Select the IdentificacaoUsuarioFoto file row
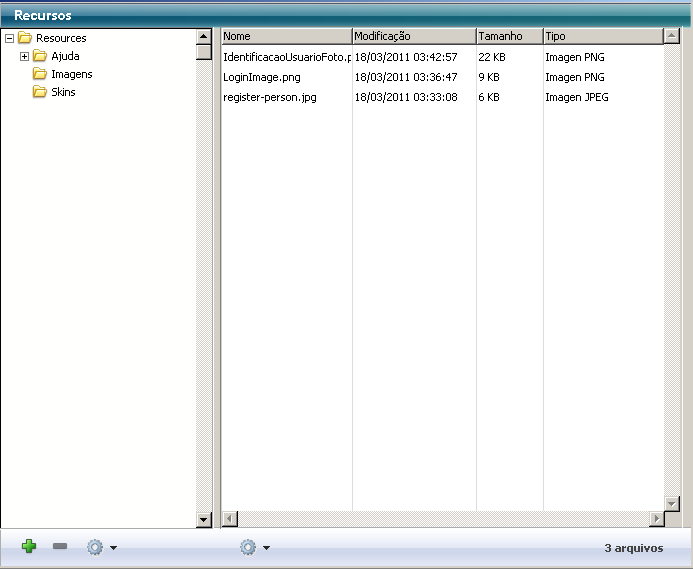Viewport: 693px width, 569px height. pos(287,57)
